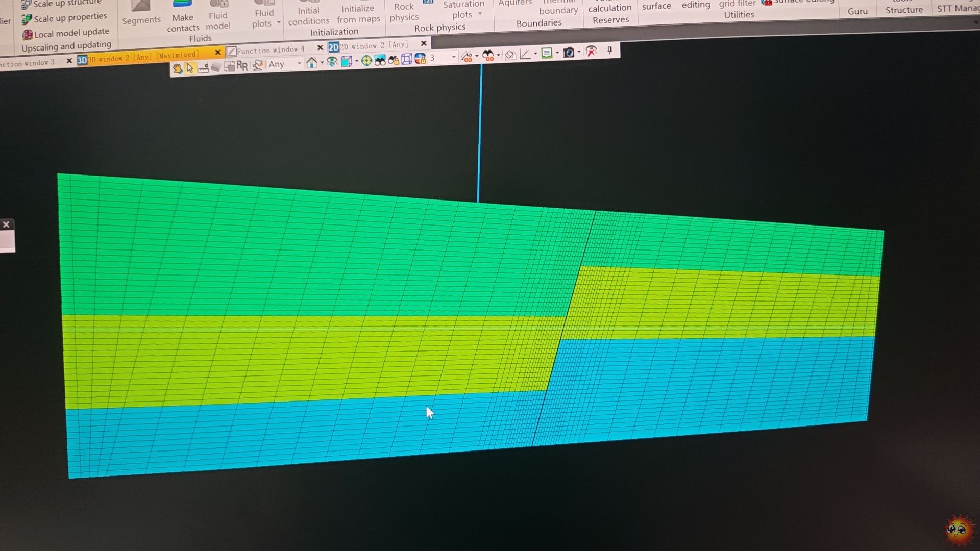Viewport: 980px width, 551px height.
Task: Switch to Function window 4 tab
Action: point(271,50)
